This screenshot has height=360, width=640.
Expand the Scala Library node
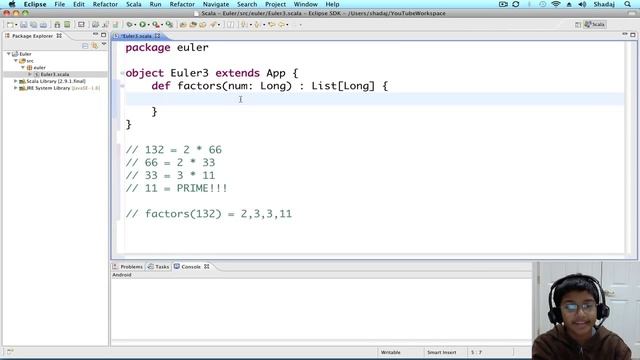(x=16, y=81)
